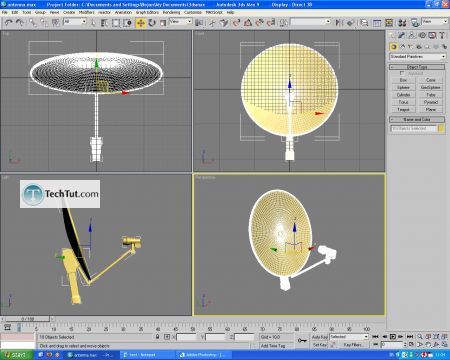Image resolution: width=450 pixels, height=360 pixels.
Task: Switch to the Modify command panel tab
Action: point(402,35)
